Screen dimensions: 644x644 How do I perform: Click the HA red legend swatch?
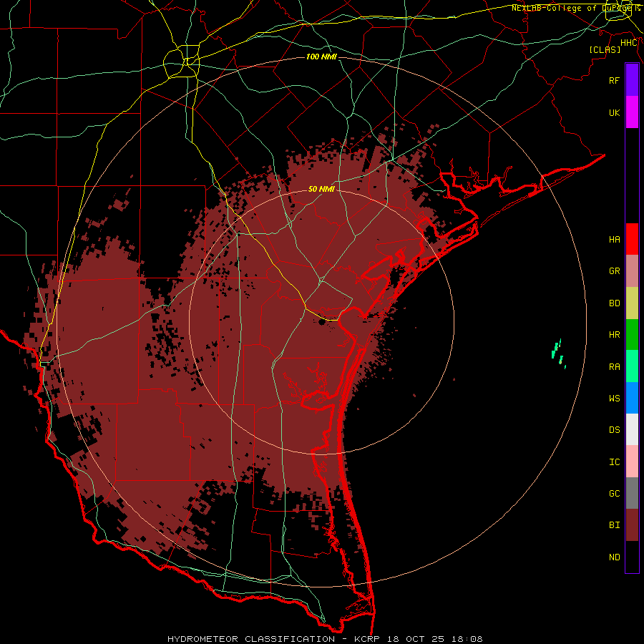point(632,239)
